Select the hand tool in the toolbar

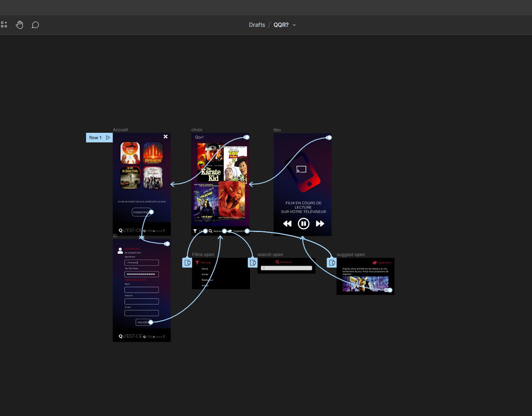click(20, 25)
